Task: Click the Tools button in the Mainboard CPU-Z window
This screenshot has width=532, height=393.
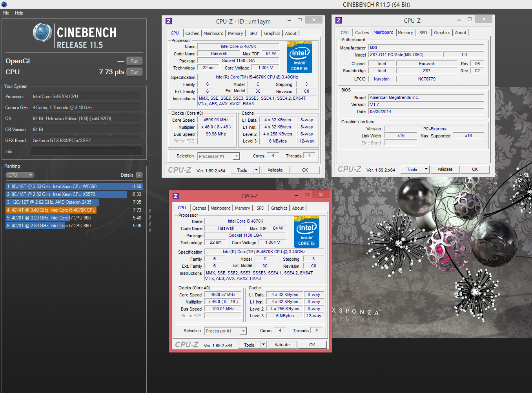Action: coord(412,169)
